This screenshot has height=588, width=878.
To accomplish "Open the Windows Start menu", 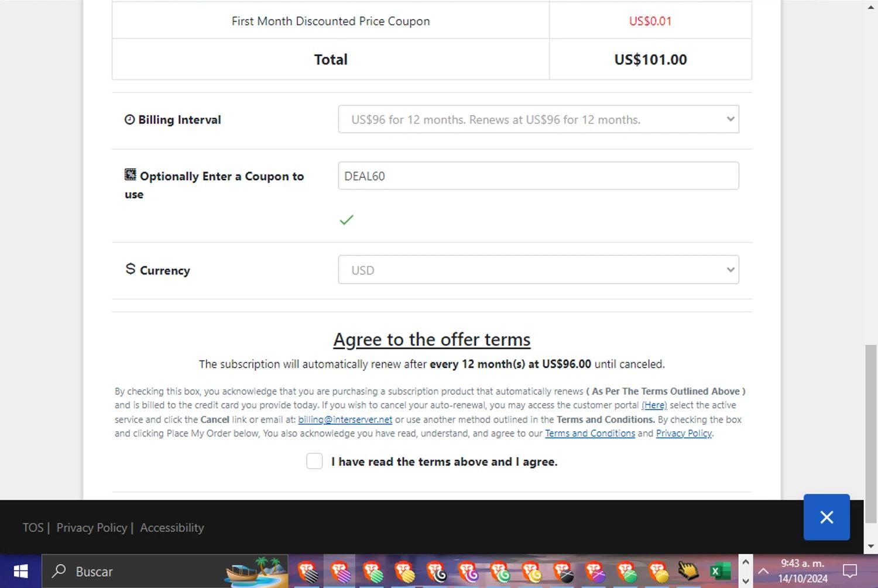I will 20,571.
